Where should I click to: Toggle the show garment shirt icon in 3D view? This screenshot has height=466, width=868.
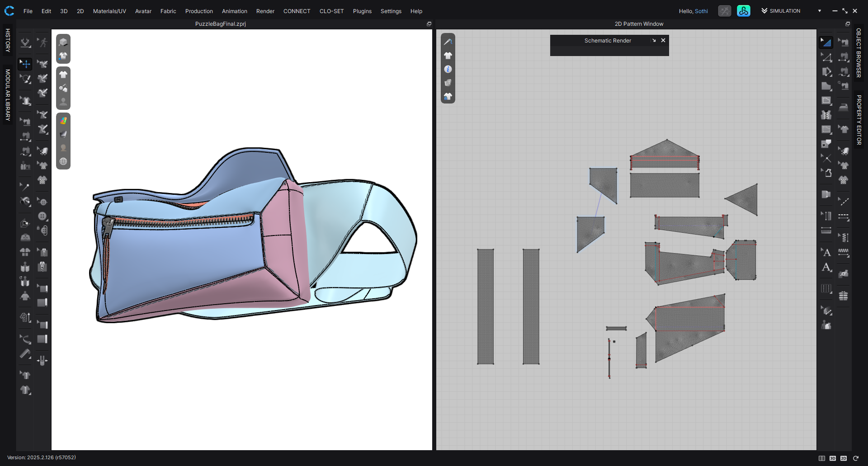63,75
